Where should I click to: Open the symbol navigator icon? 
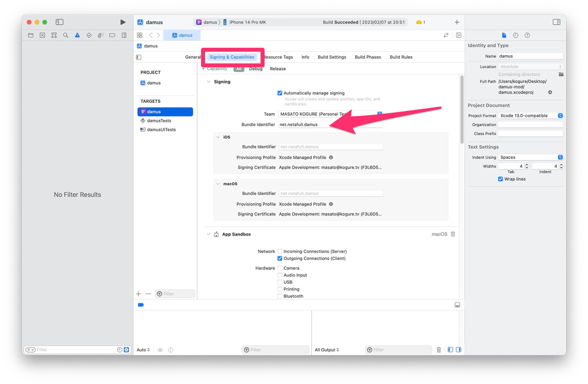54,35
